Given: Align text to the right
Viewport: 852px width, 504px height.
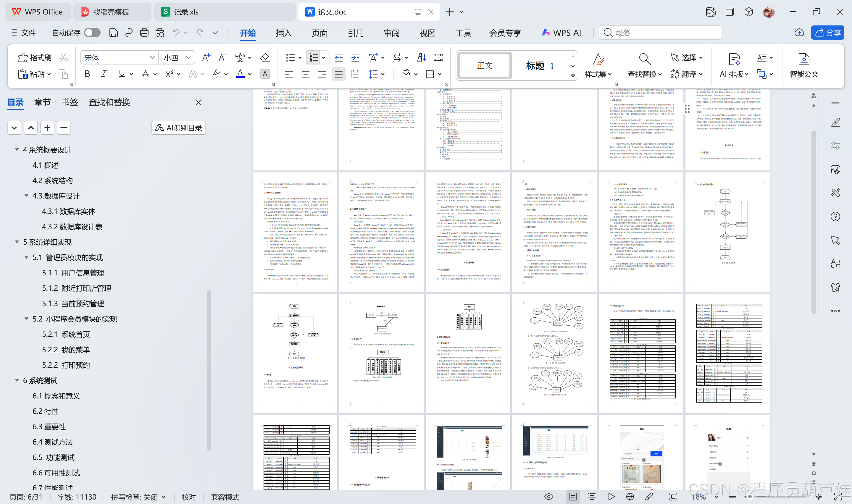Looking at the screenshot, I should (322, 74).
